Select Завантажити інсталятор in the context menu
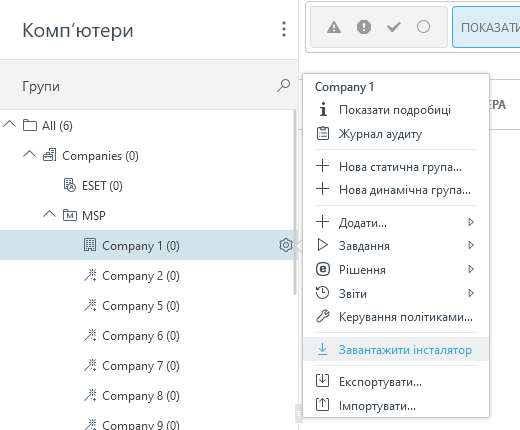 pos(396,350)
